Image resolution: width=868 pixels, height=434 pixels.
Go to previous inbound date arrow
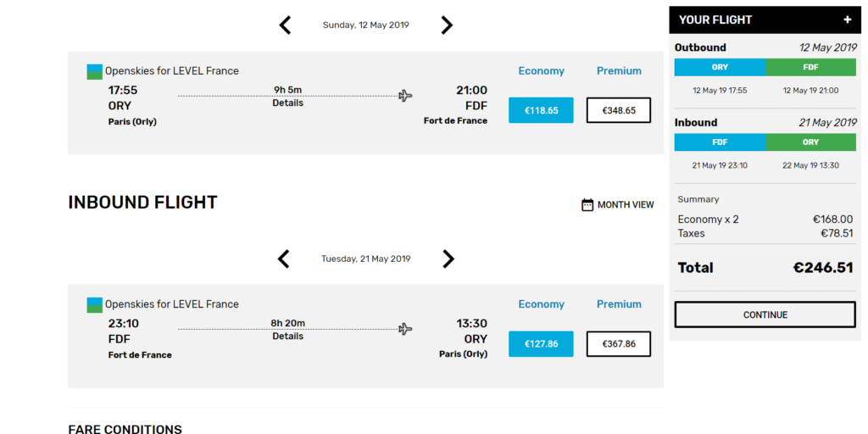(285, 259)
